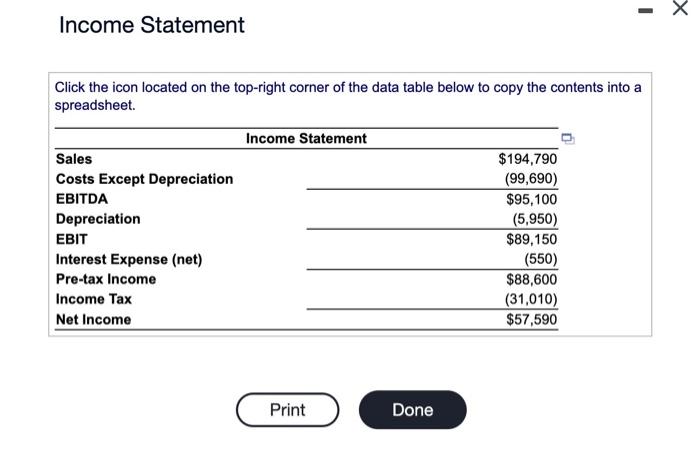Close the Income Statement dialog

(680, 8)
